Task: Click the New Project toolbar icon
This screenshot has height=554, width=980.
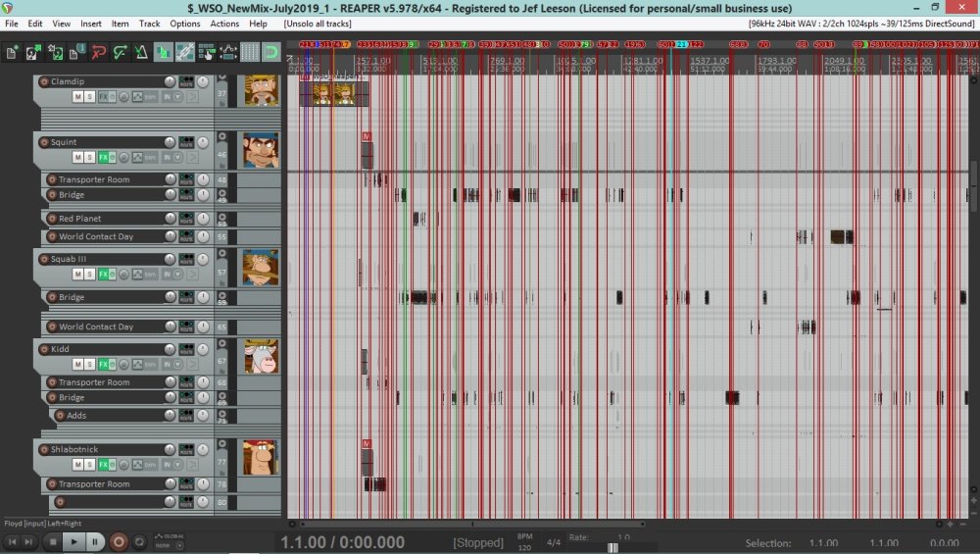Action: [12, 52]
